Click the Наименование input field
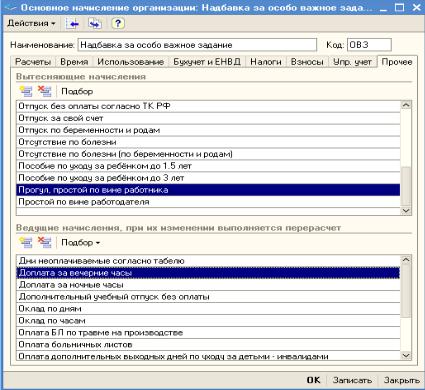 [x=197, y=45]
